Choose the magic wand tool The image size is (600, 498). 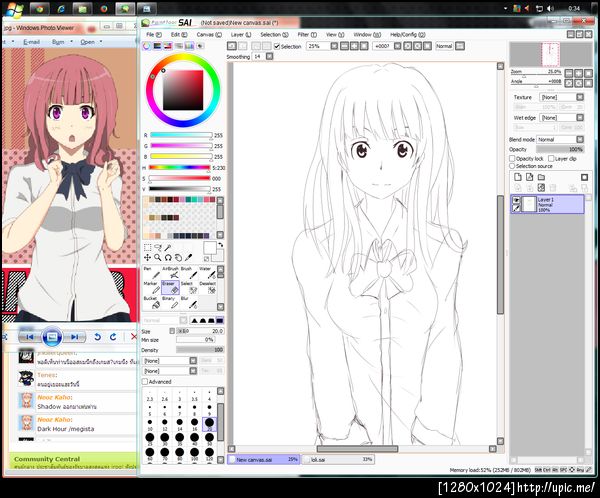[x=168, y=247]
